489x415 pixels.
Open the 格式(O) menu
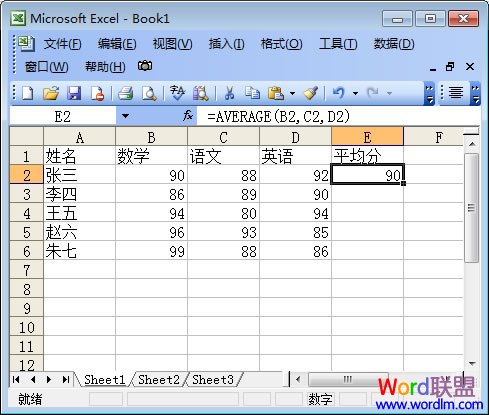(281, 44)
